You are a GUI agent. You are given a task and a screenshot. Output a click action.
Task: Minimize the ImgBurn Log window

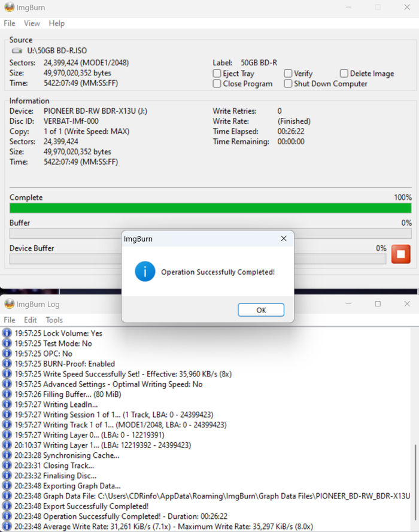[x=348, y=303]
